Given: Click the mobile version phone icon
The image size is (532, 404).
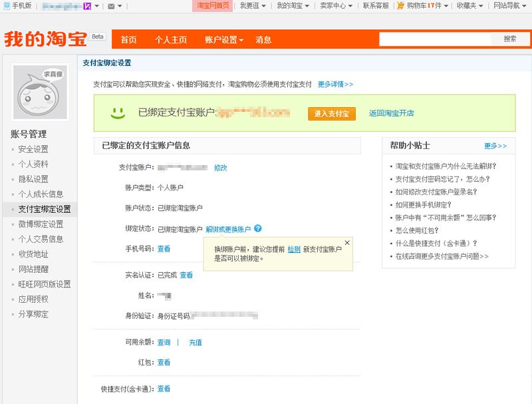Looking at the screenshot, I should point(7,6).
